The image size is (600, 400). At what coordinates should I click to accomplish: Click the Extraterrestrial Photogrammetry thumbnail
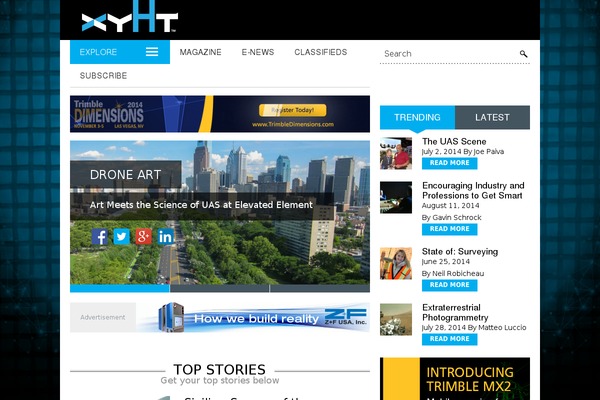[x=396, y=320]
